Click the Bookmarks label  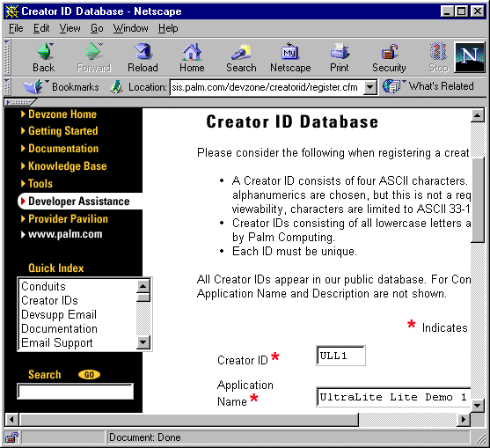click(76, 87)
